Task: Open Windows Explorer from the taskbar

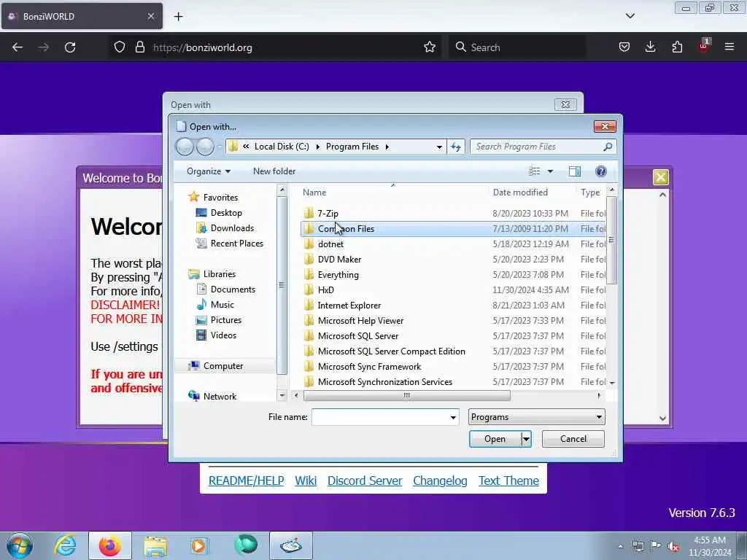Action: click(155, 545)
